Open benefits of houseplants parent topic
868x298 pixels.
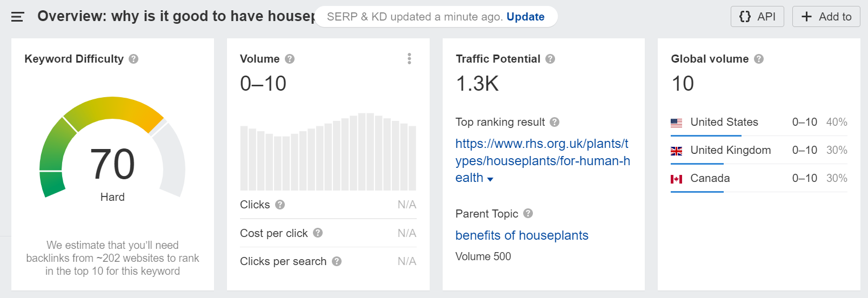pyautogui.click(x=522, y=235)
